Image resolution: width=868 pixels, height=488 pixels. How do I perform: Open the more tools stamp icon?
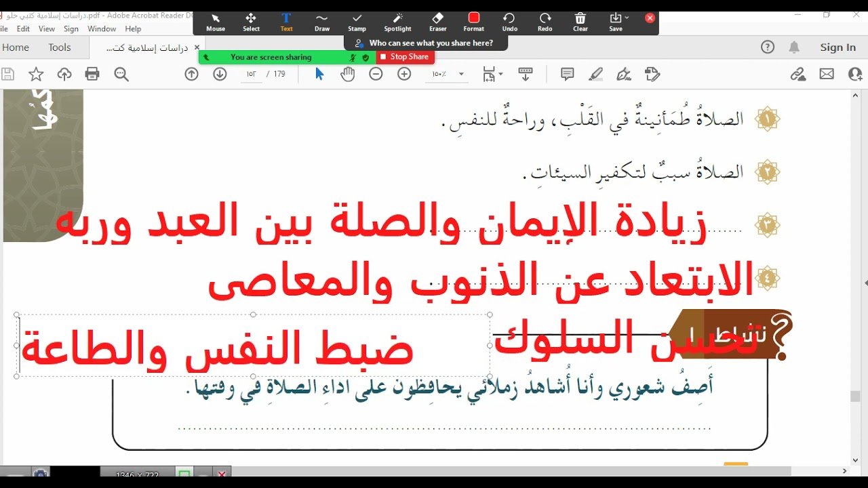pos(652,74)
